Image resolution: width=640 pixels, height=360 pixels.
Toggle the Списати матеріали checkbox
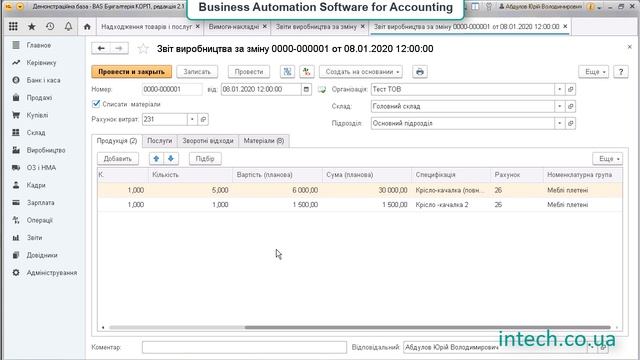[x=96, y=104]
